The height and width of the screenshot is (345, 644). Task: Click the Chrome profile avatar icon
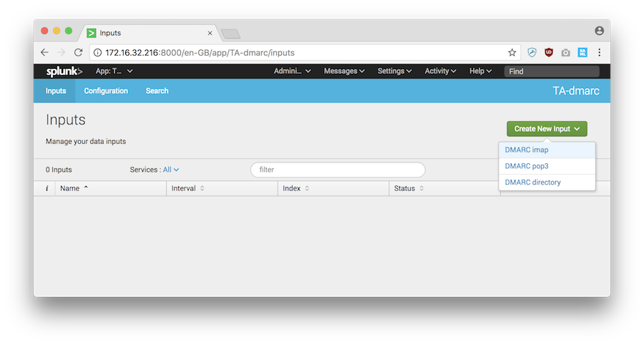(x=599, y=31)
